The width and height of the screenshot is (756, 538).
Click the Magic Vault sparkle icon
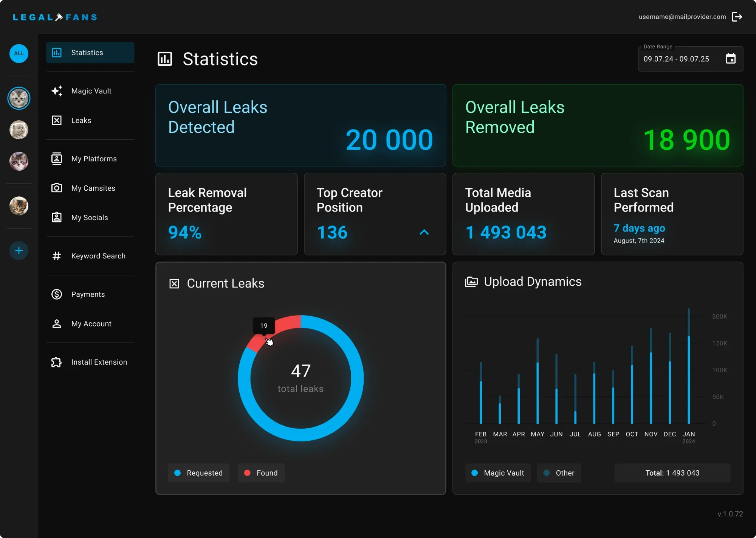[x=57, y=91]
